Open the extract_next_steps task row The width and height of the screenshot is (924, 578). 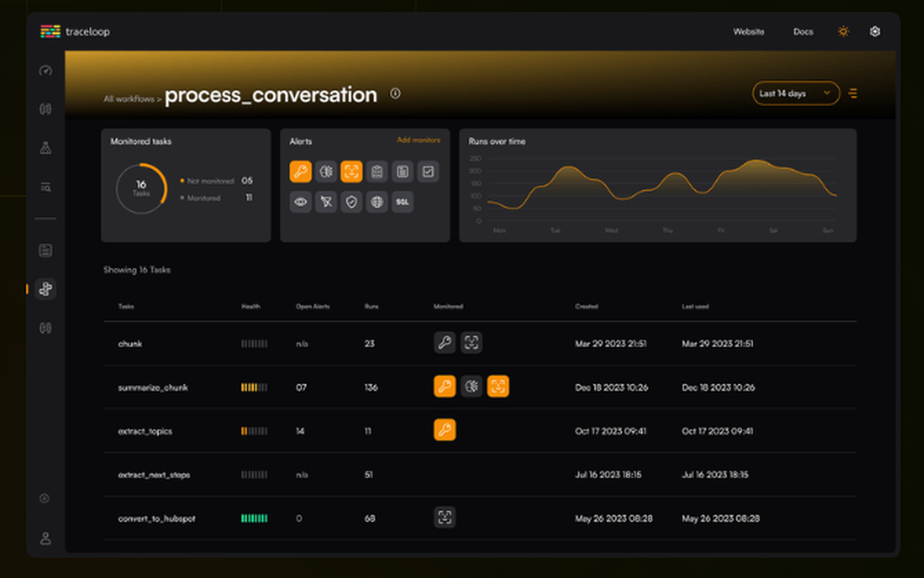click(x=480, y=475)
